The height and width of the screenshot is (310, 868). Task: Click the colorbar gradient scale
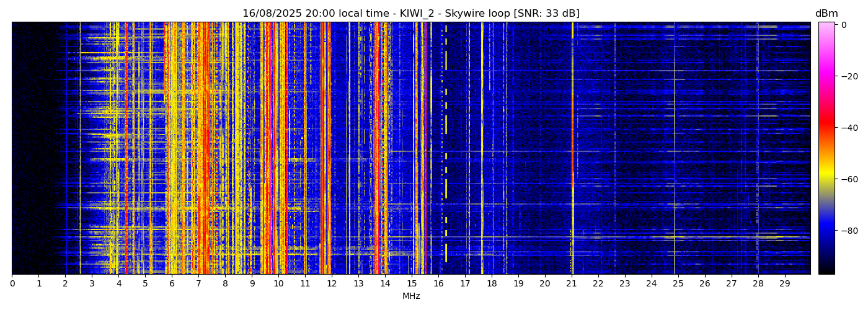pyautogui.click(x=826, y=148)
